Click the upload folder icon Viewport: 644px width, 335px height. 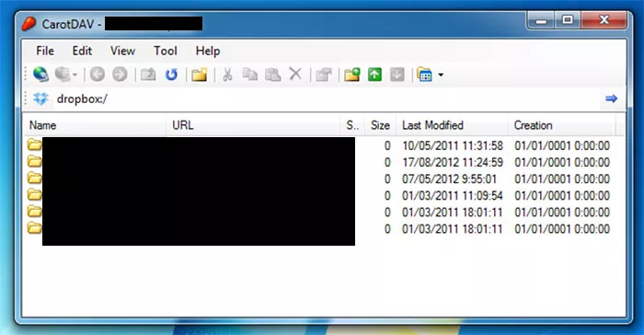pyautogui.click(x=352, y=75)
